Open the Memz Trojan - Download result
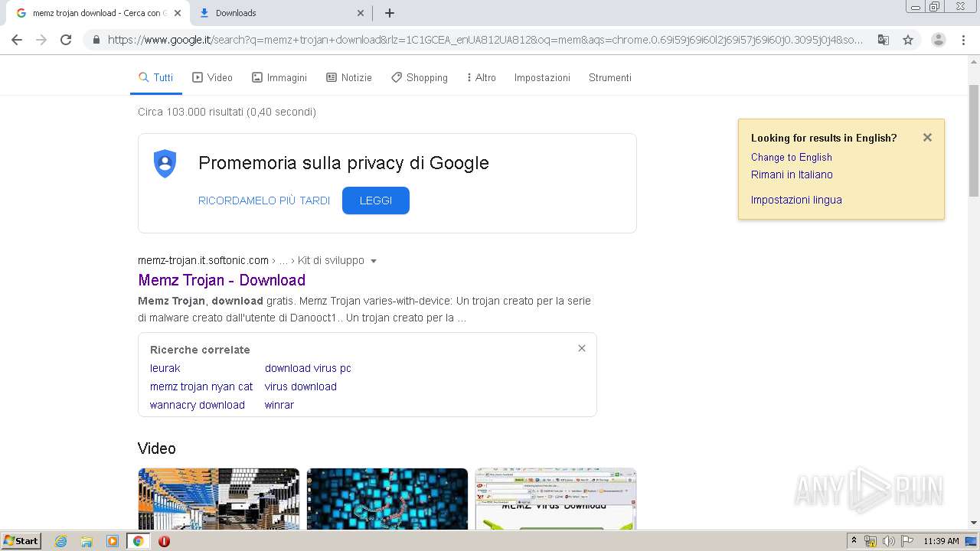 222,280
